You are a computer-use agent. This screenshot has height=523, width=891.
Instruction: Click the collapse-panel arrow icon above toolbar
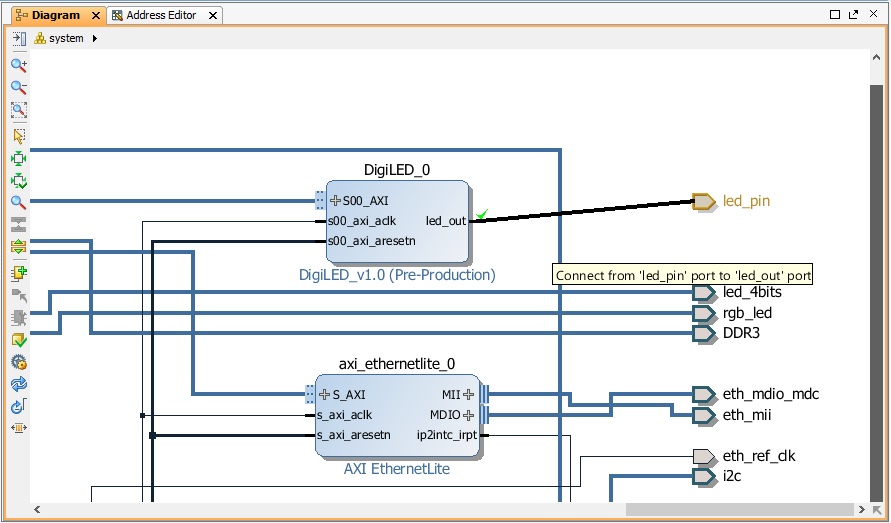19,38
